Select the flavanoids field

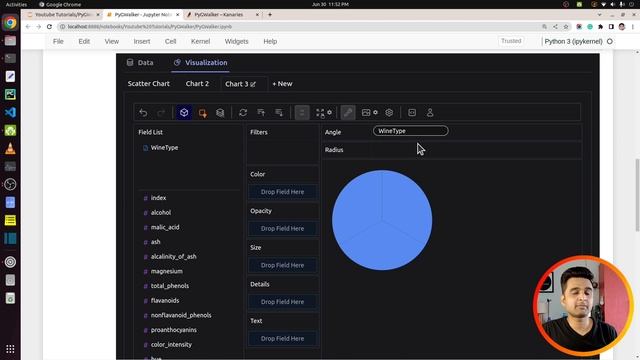pos(165,301)
